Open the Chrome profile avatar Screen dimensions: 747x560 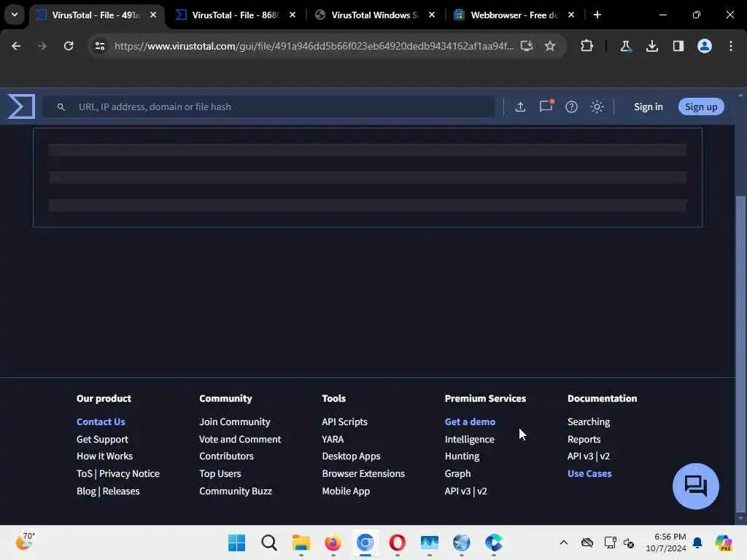click(705, 46)
